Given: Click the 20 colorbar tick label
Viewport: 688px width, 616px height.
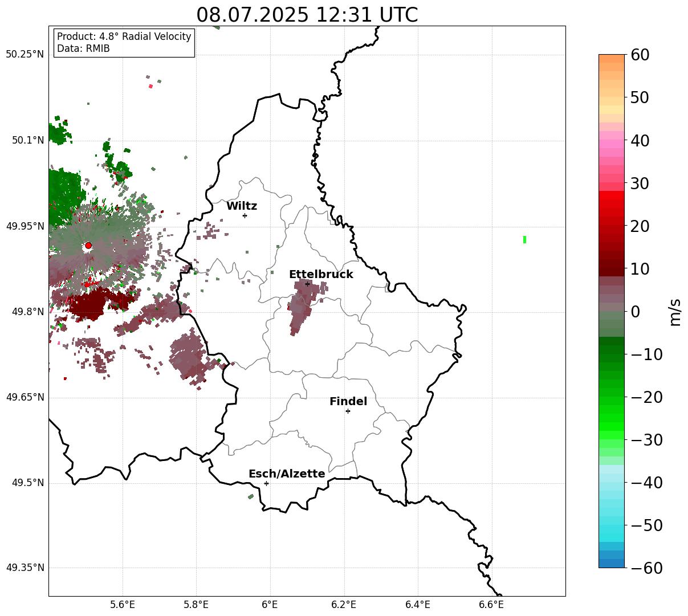Looking at the screenshot, I should (641, 226).
